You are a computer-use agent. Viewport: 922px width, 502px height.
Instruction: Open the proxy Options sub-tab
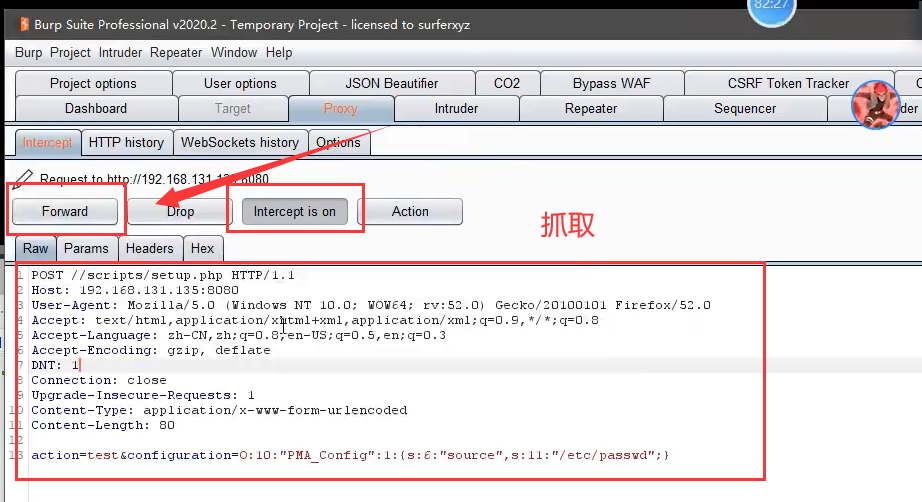point(338,142)
